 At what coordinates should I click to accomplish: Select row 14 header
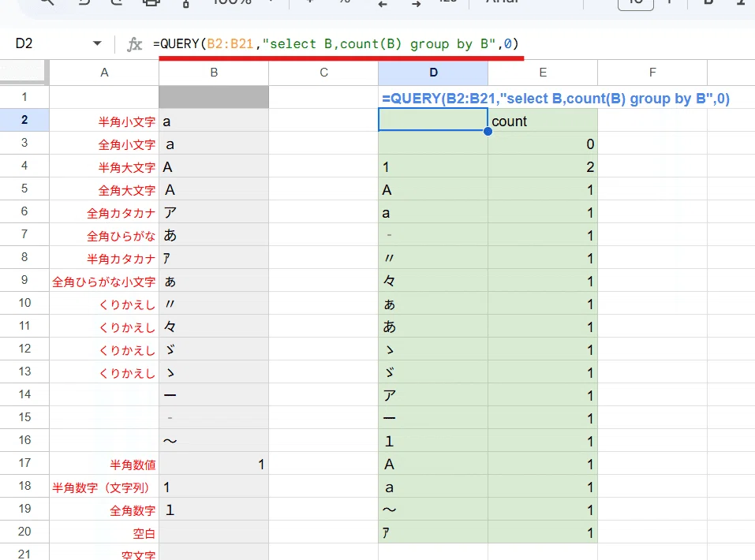point(24,394)
